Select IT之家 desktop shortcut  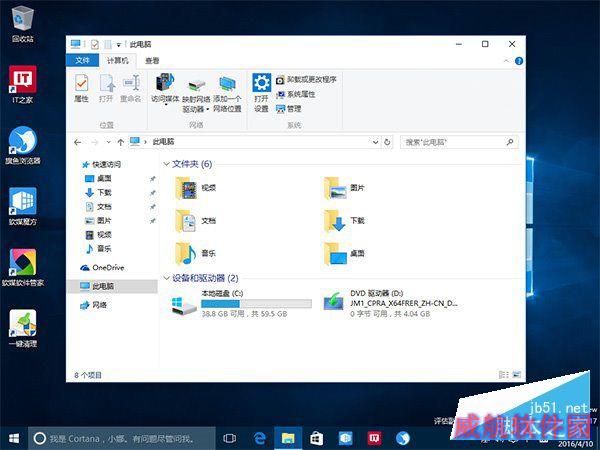[23, 85]
